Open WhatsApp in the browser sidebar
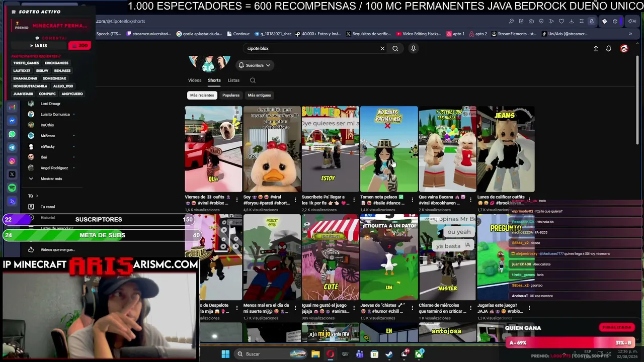The width and height of the screenshot is (644, 362). pyautogui.click(x=13, y=134)
